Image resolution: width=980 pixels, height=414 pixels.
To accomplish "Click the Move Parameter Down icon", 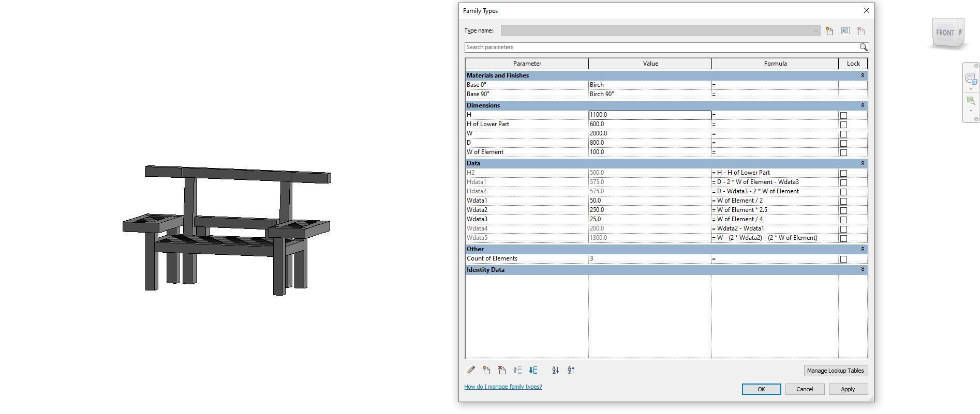I will tap(533, 370).
